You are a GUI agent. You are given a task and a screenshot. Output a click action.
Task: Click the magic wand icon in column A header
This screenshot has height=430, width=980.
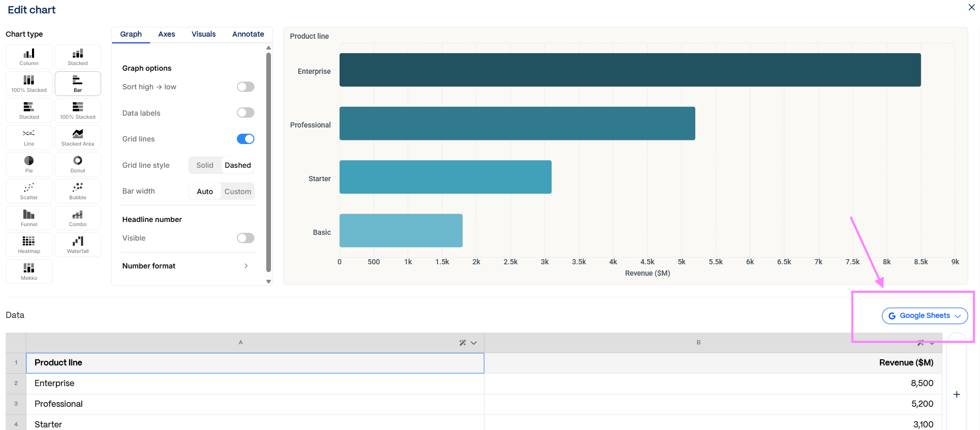pyautogui.click(x=463, y=343)
